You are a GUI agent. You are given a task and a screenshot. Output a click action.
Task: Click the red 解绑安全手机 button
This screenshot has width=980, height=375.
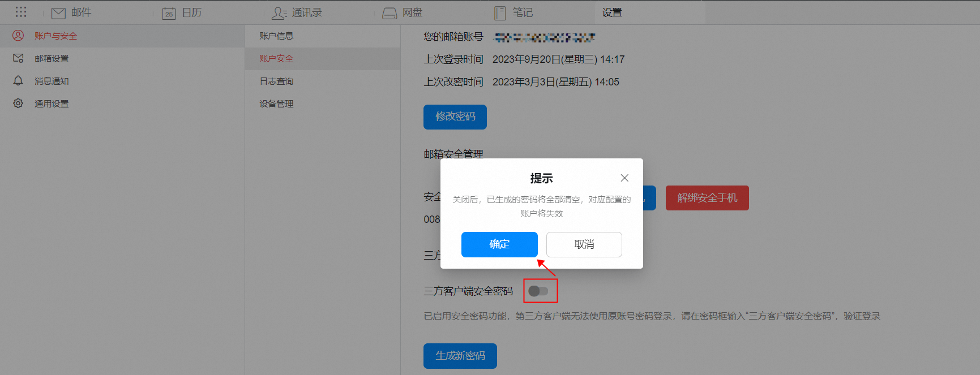click(x=707, y=198)
